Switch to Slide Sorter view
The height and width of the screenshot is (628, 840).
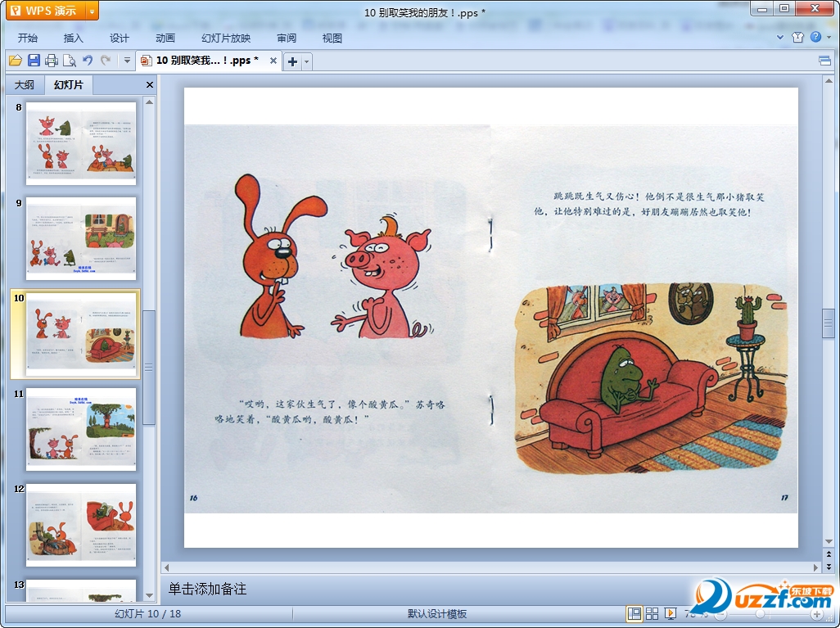(x=652, y=614)
